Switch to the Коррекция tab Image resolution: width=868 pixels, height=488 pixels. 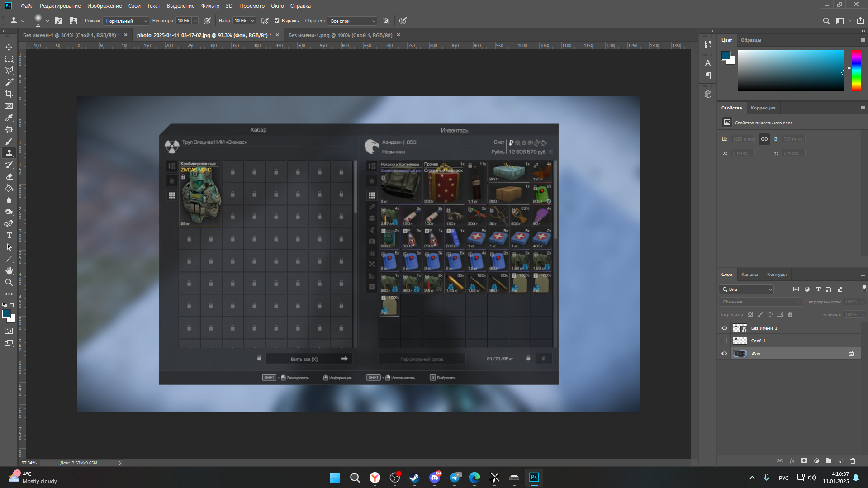763,108
